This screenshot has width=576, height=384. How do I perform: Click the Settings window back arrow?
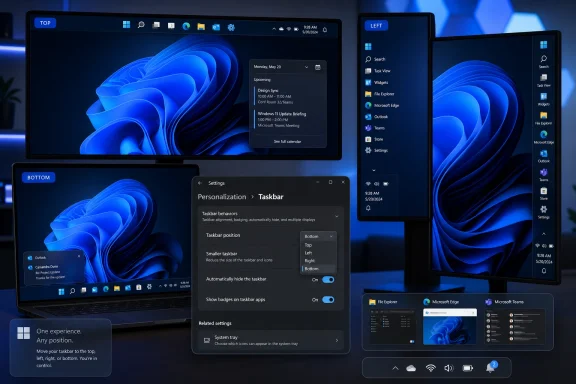(x=200, y=183)
